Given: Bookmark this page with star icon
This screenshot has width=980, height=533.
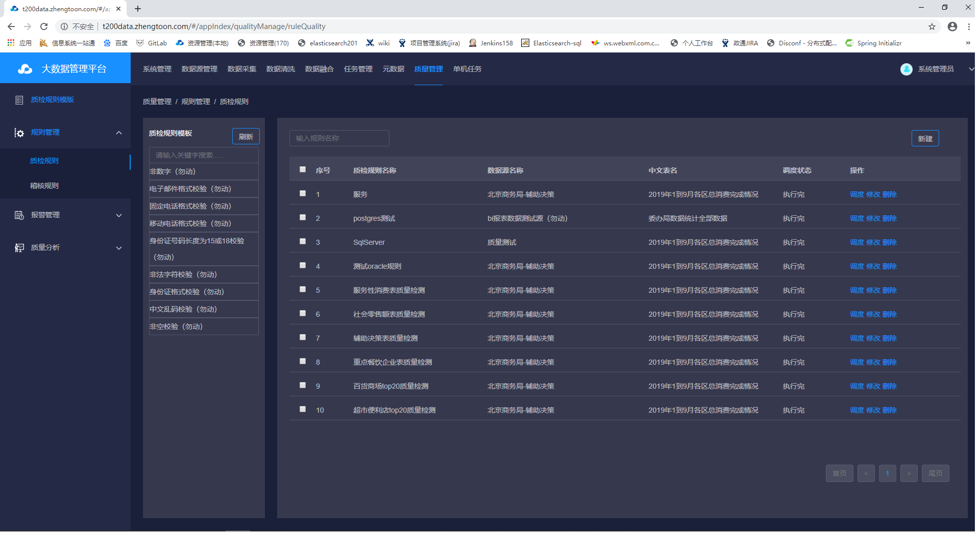Looking at the screenshot, I should (x=932, y=27).
